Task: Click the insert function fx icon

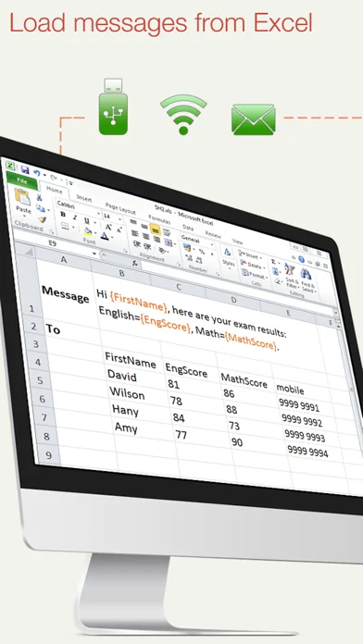Action: click(x=135, y=264)
